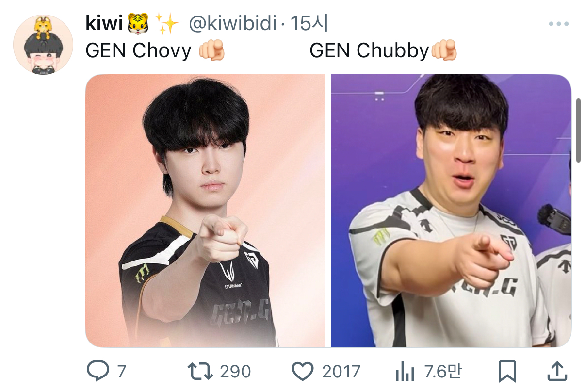This screenshot has width=585, height=392.
Task: Click the like count 2017
Action: pos(341,372)
